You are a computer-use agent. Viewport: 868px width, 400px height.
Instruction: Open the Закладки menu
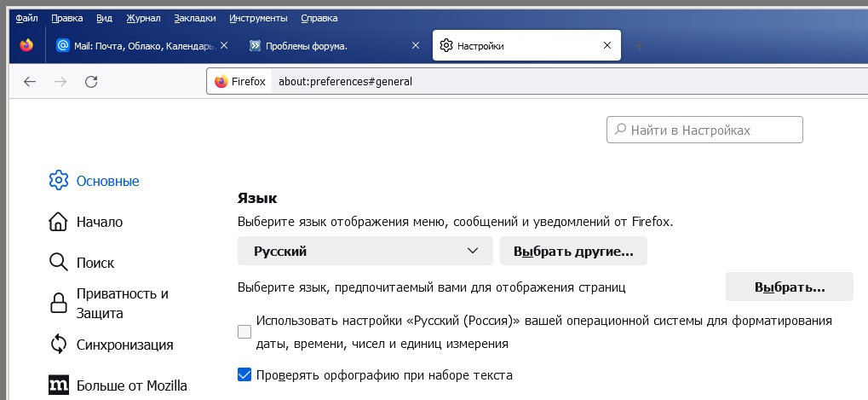[195, 18]
